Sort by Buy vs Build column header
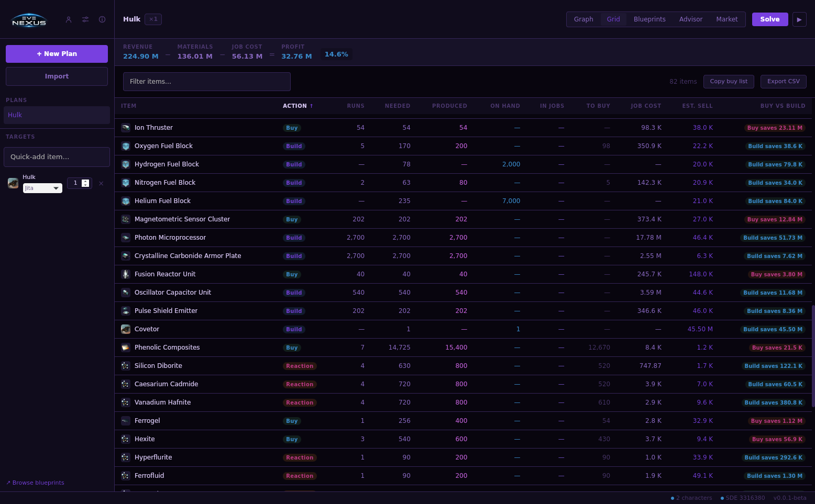Viewport: 815px width, 504px height. pyautogui.click(x=783, y=106)
